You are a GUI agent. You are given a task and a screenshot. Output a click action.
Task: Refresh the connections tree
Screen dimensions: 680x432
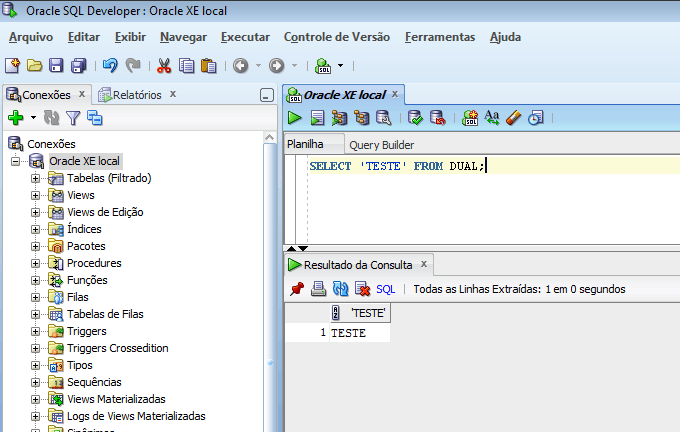point(52,118)
